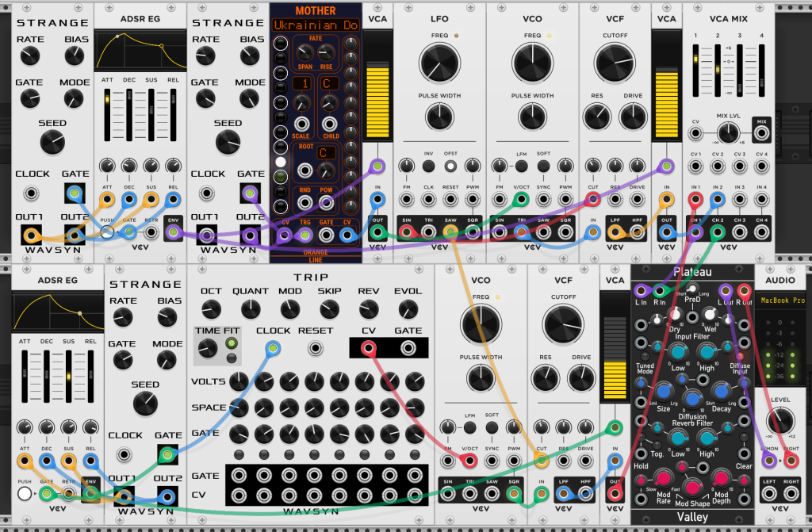Click the TRIP OCT knob

(211, 309)
